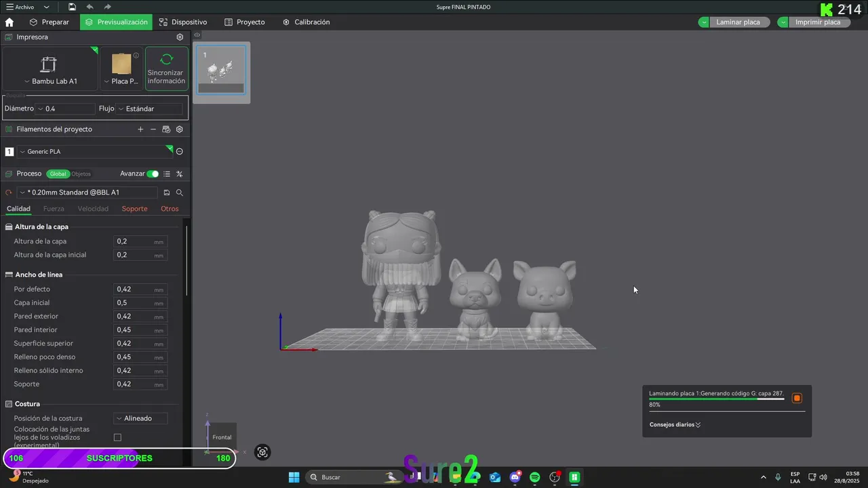Click the Windows Start button

(294, 477)
